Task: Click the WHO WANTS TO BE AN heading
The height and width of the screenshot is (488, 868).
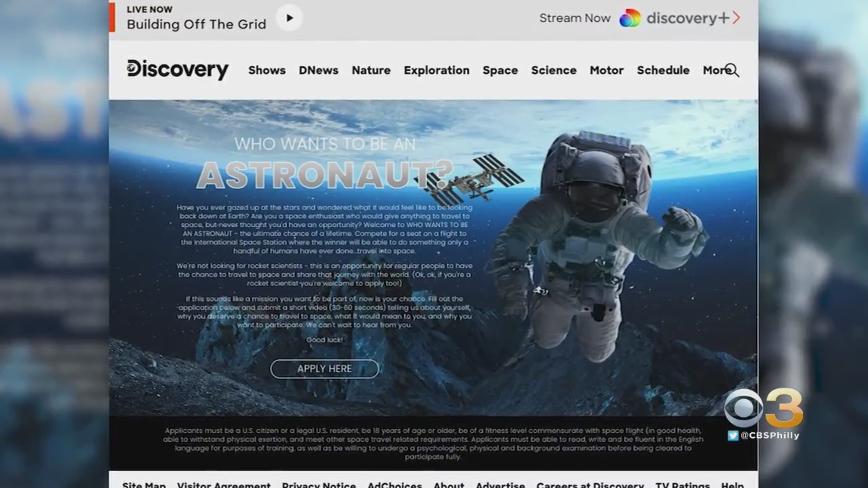Action: [x=325, y=144]
